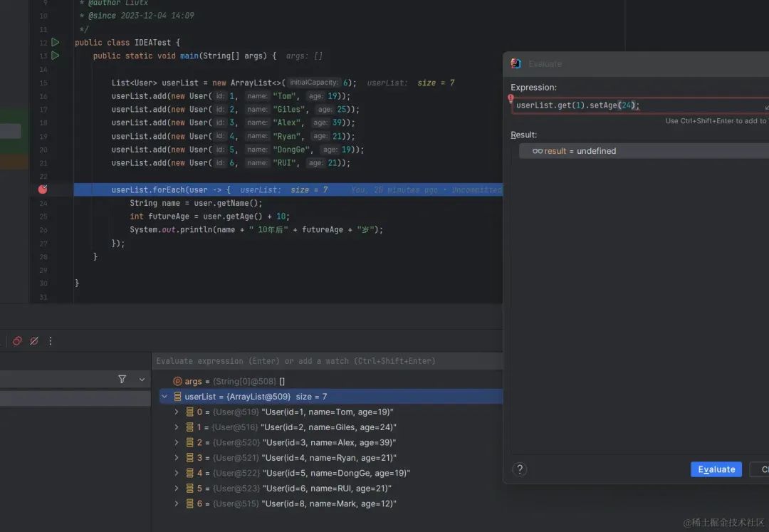
Task: Click the Mute Breakpoints icon
Action: tap(33, 341)
